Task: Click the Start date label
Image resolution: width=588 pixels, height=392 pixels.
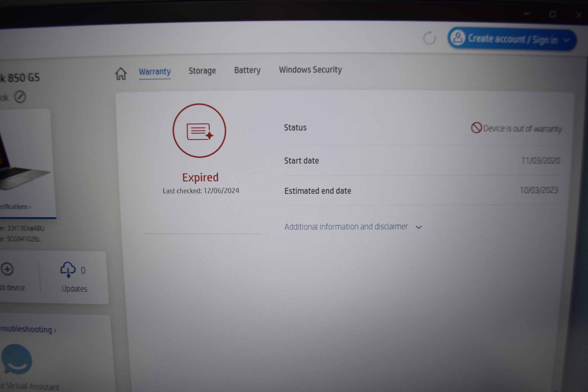Action: tap(302, 161)
